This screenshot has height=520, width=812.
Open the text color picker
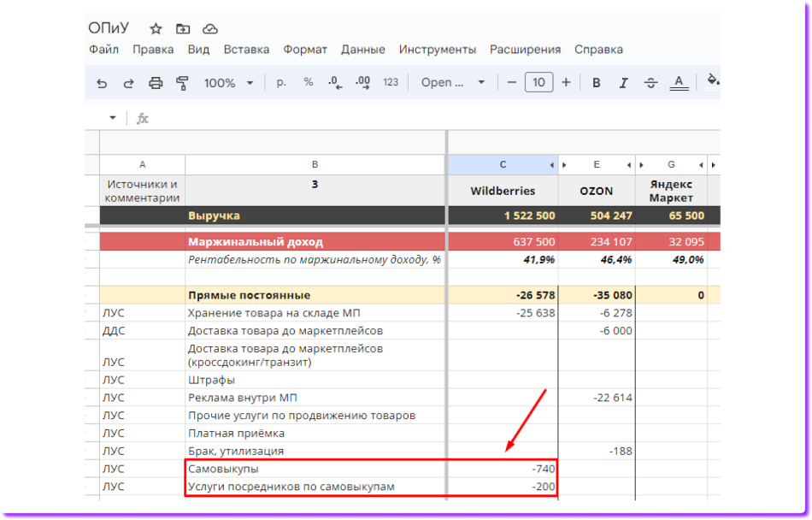tap(679, 83)
